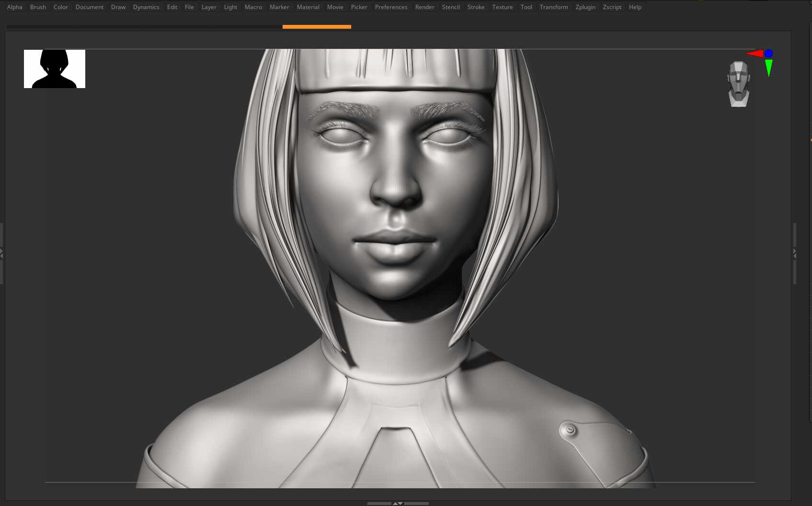
Task: Open the Render menu
Action: click(x=424, y=7)
